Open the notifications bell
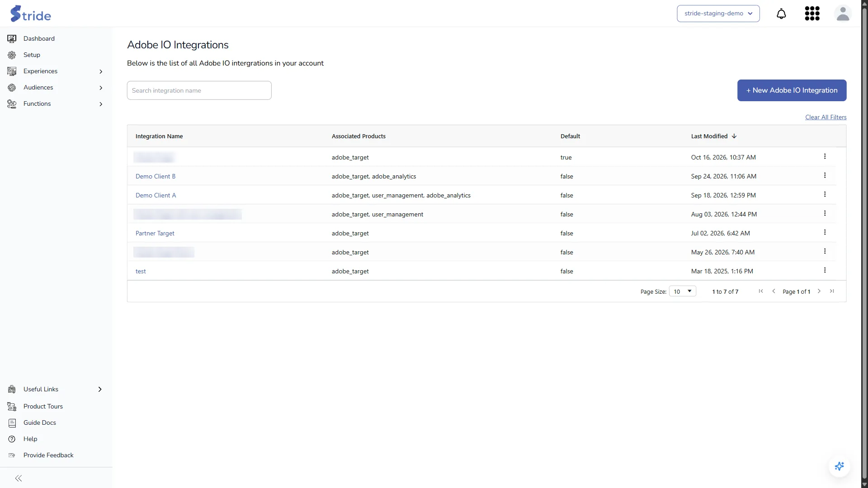Screen dimensions: 868x488 tap(781, 14)
